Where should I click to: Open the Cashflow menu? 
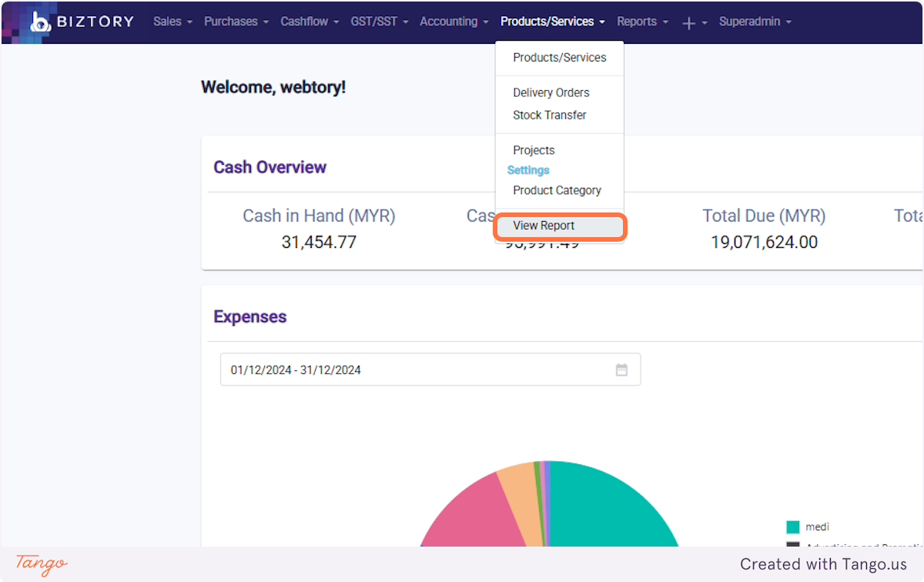click(x=310, y=22)
